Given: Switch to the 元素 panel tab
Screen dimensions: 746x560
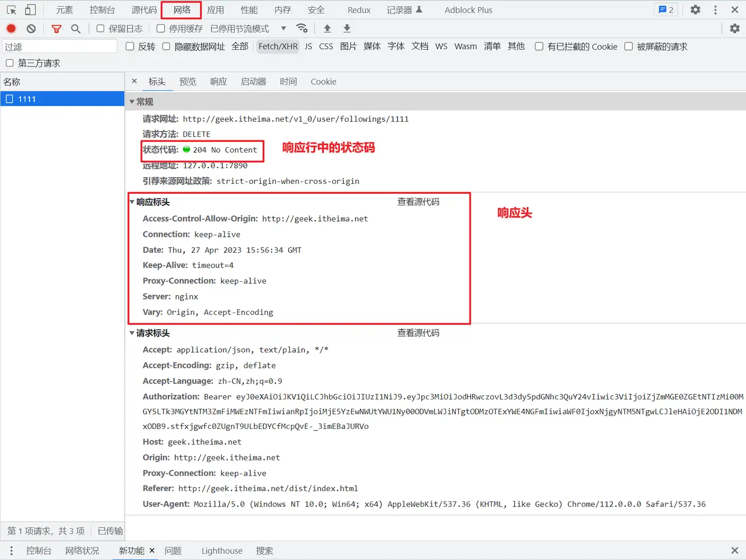Looking at the screenshot, I should tap(64, 10).
